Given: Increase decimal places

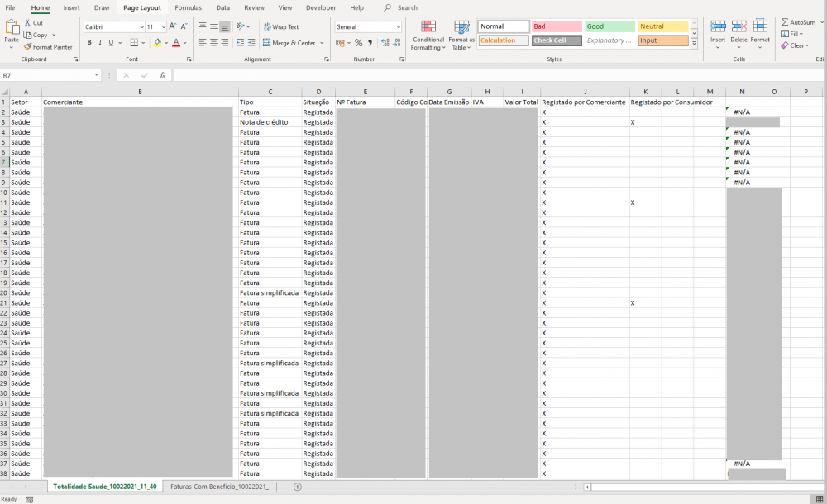Looking at the screenshot, I should (385, 43).
